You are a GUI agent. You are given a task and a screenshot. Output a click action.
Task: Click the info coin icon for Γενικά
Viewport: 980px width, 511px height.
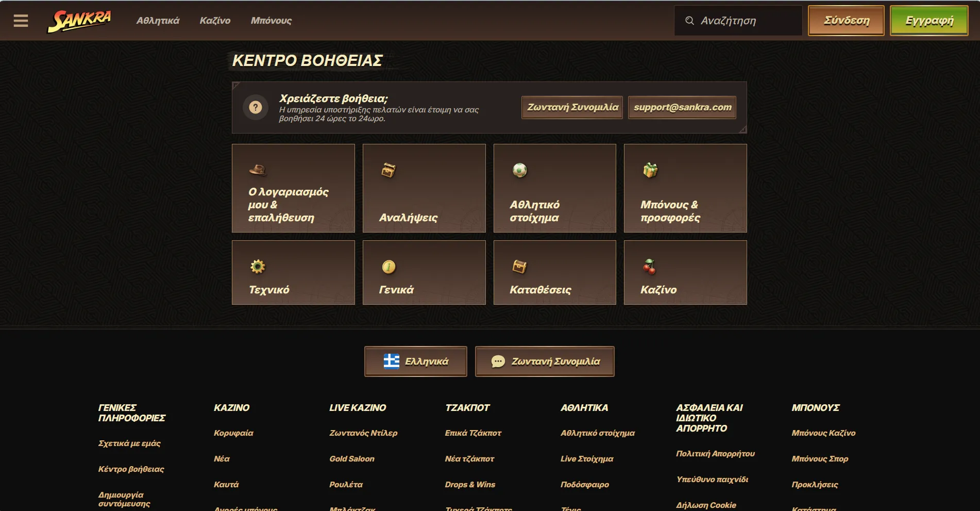(388, 267)
